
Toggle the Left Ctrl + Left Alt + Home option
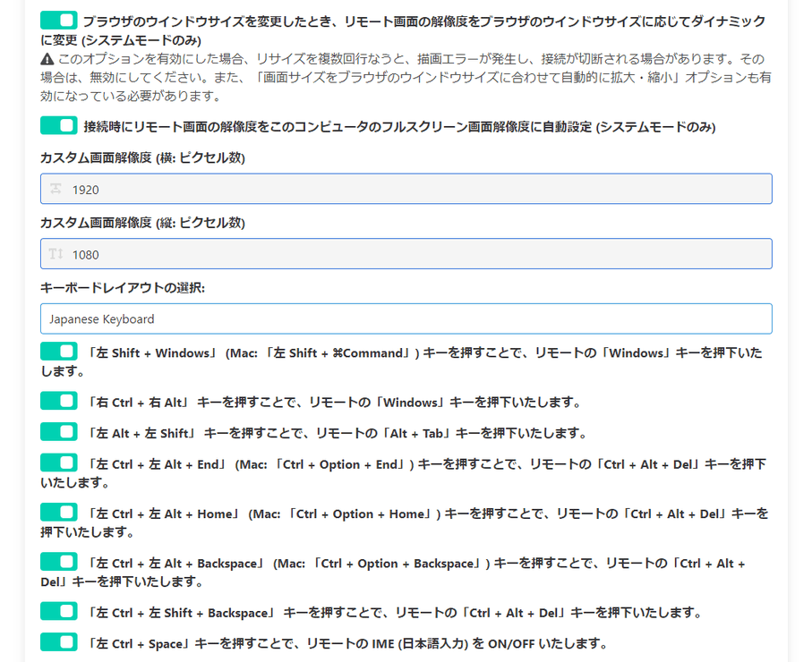(x=58, y=513)
